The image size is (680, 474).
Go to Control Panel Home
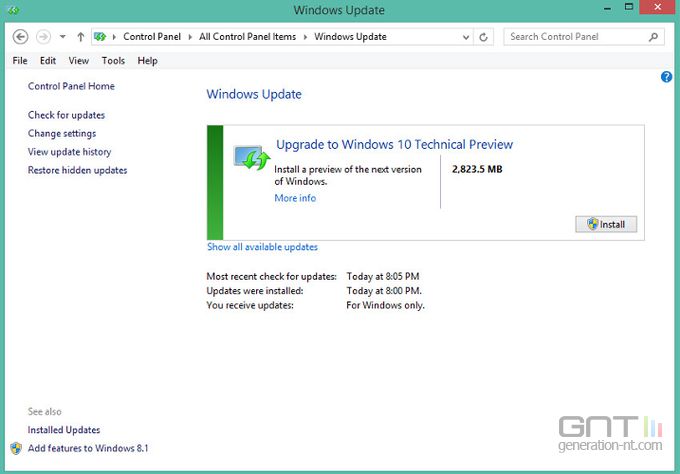pos(71,86)
